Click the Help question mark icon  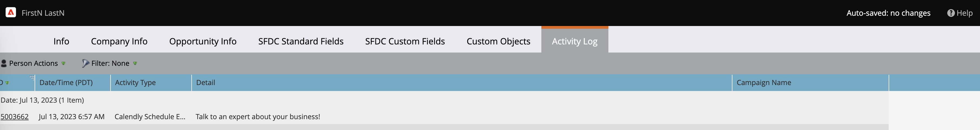tap(950, 13)
